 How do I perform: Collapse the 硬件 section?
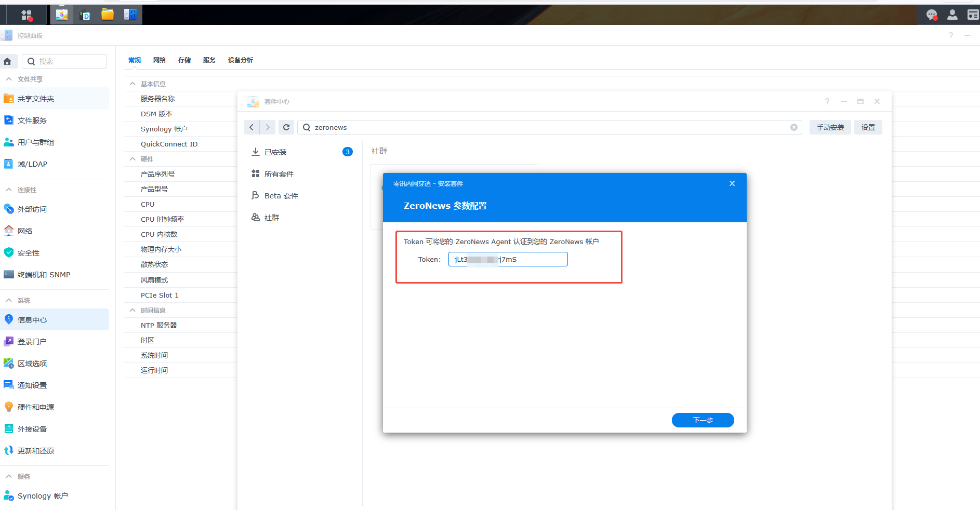point(133,159)
